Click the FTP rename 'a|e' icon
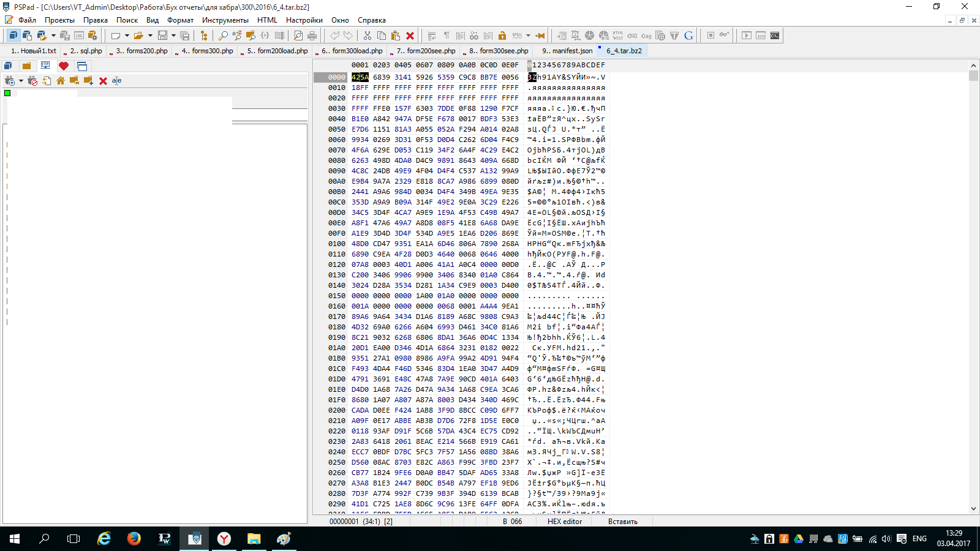Image resolution: width=980 pixels, height=551 pixels. coord(116,81)
